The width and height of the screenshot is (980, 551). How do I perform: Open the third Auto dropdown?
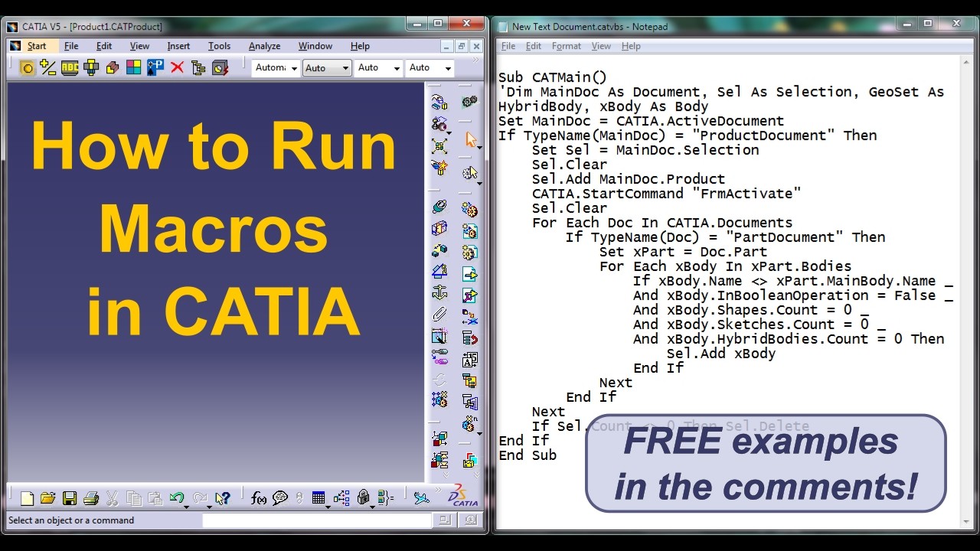(379, 68)
